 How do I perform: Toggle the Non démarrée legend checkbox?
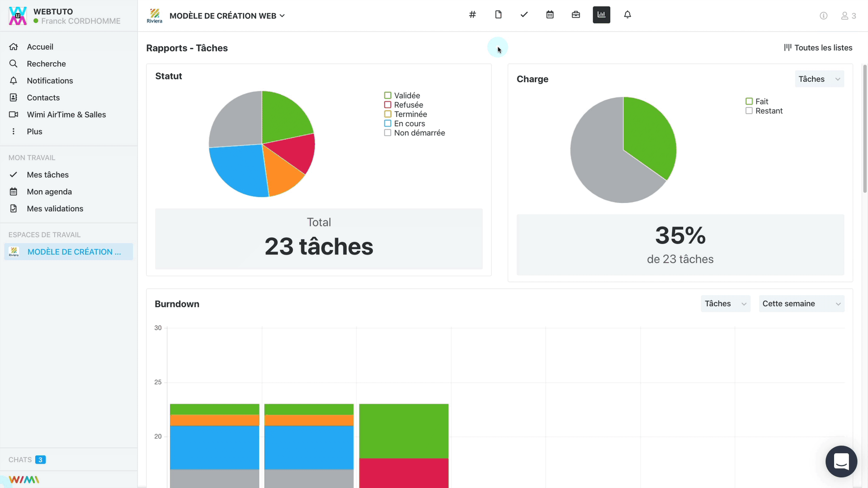(387, 133)
